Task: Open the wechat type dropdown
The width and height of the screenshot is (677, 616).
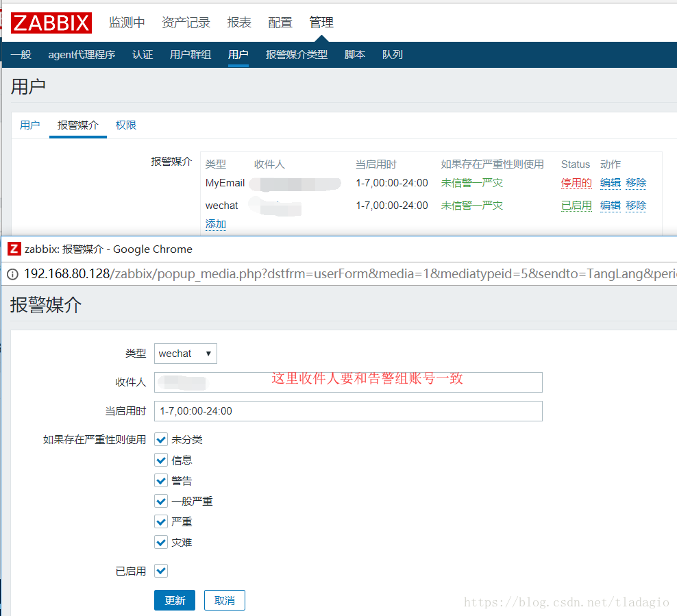Action: click(186, 354)
